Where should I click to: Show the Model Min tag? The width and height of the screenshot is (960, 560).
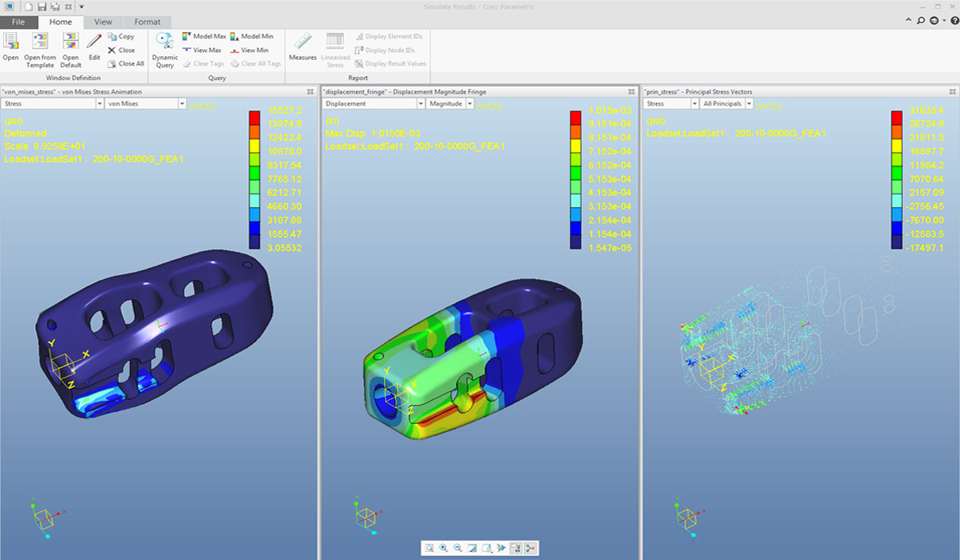(251, 37)
